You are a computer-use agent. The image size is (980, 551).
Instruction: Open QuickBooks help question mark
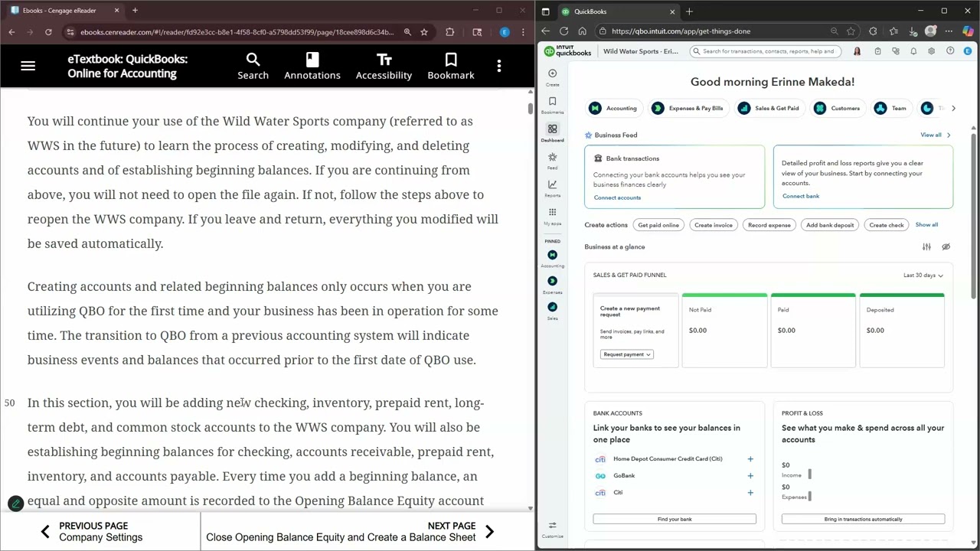pos(950,51)
